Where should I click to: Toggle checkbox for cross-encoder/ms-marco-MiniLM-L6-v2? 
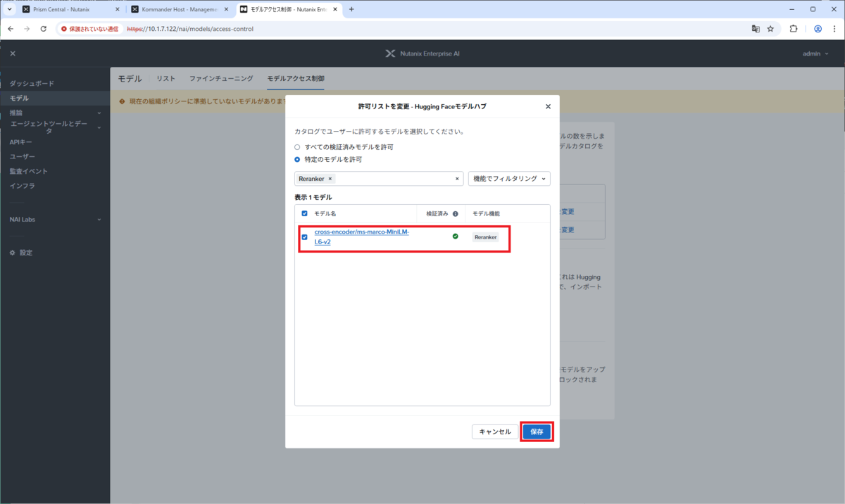coord(304,237)
